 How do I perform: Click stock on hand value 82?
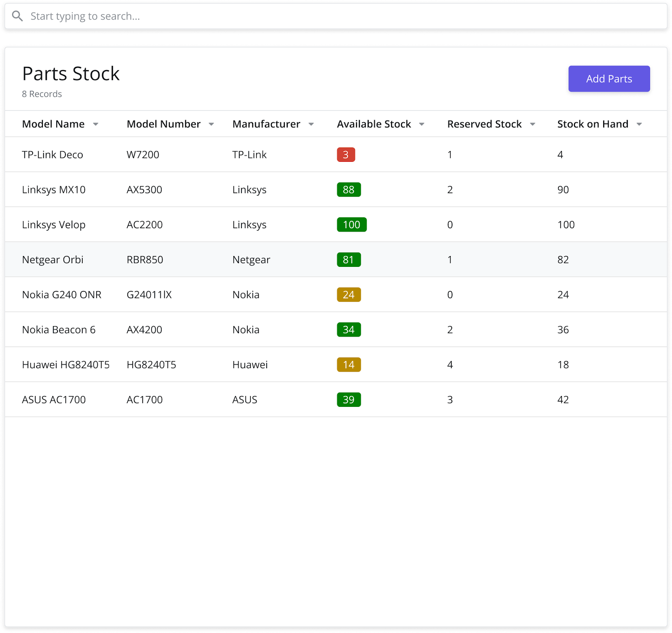(563, 259)
